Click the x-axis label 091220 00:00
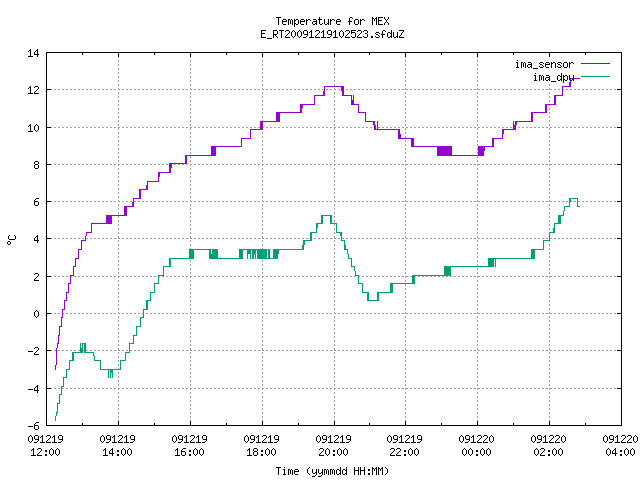640x480 pixels. tap(477, 446)
